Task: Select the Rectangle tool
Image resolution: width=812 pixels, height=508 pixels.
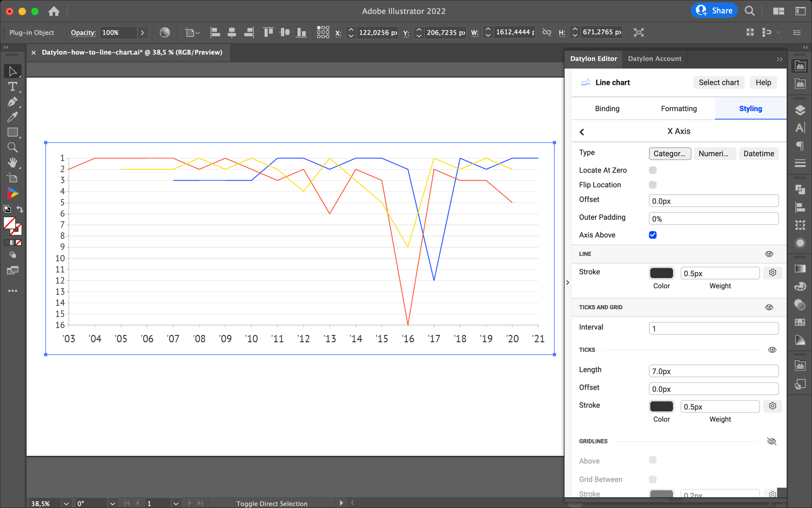Action: pyautogui.click(x=13, y=132)
